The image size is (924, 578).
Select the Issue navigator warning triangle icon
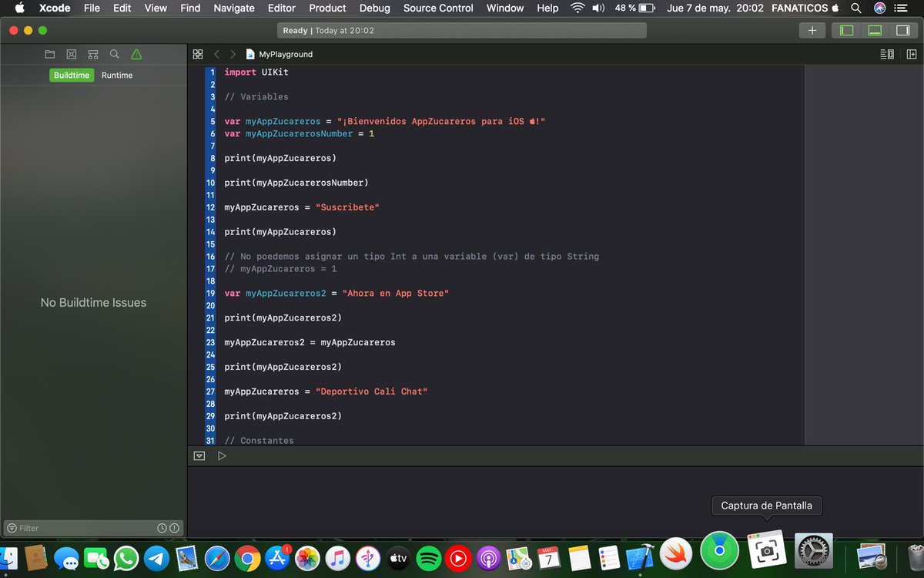(x=136, y=54)
